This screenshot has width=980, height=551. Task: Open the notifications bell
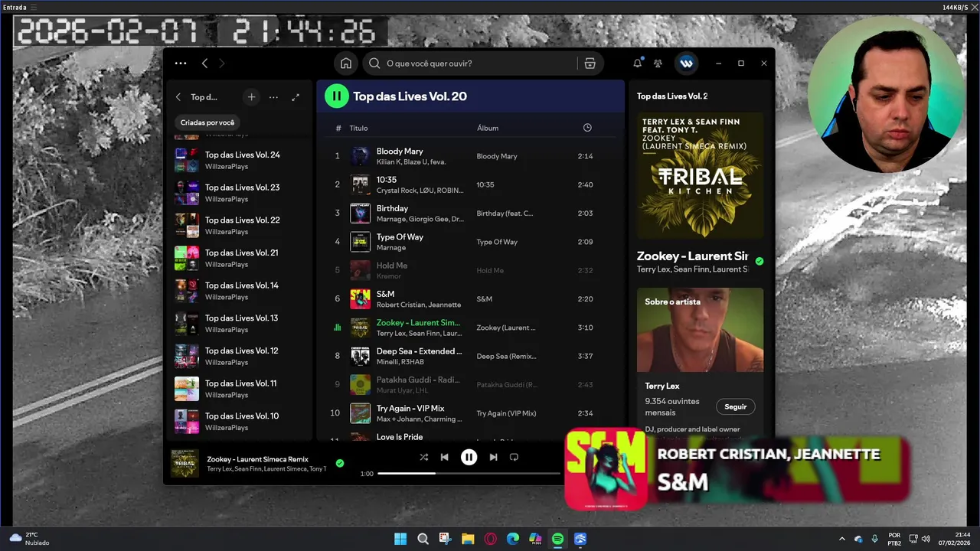637,64
